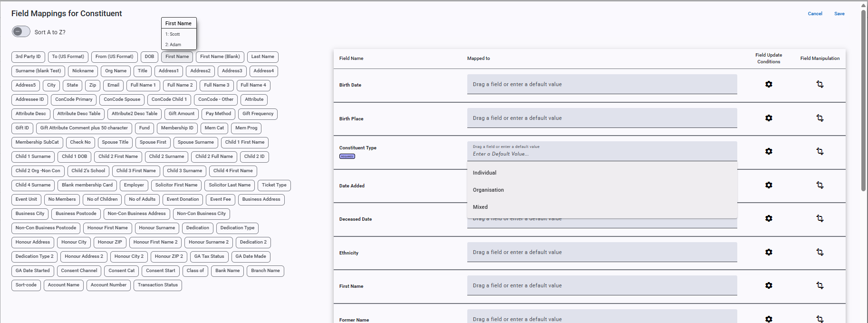Open Field Update Conditions gear for Birth Date

click(x=768, y=84)
